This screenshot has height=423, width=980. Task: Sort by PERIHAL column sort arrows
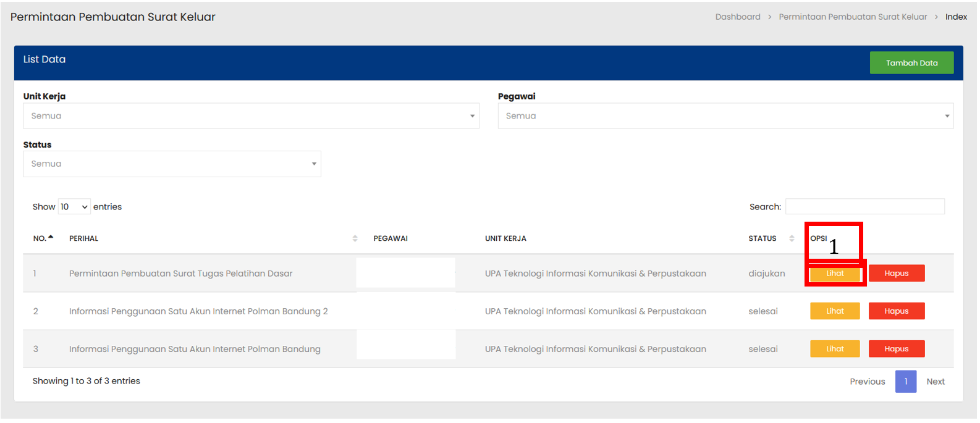click(x=355, y=238)
